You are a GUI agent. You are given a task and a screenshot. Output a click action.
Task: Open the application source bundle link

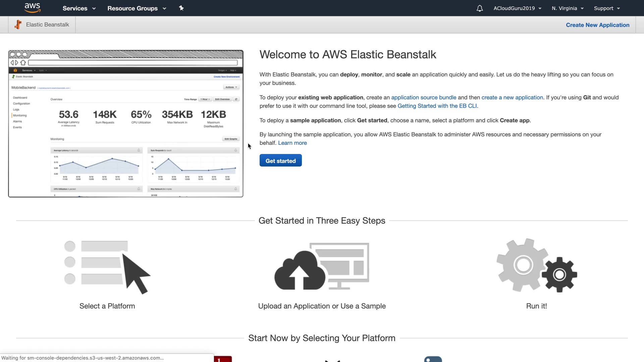423,98
